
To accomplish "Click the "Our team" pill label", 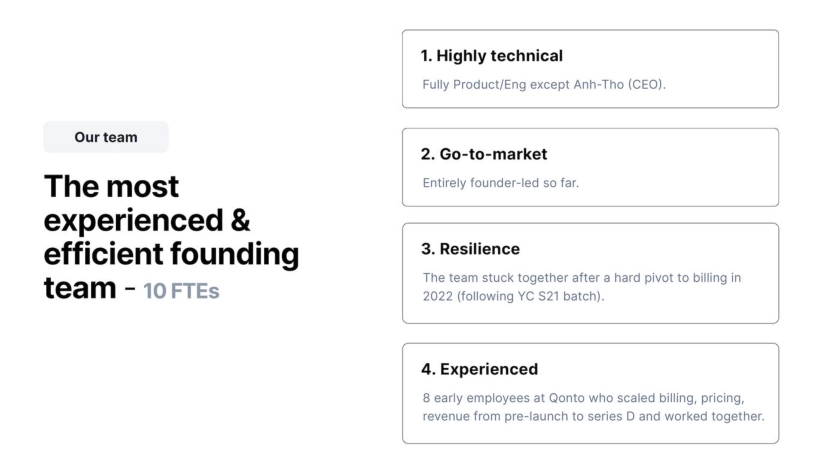I will tap(105, 137).
